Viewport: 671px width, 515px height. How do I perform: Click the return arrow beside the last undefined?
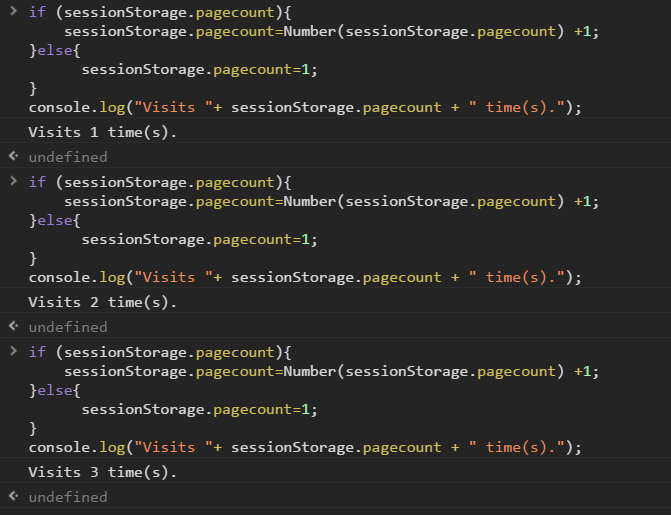tap(13, 497)
